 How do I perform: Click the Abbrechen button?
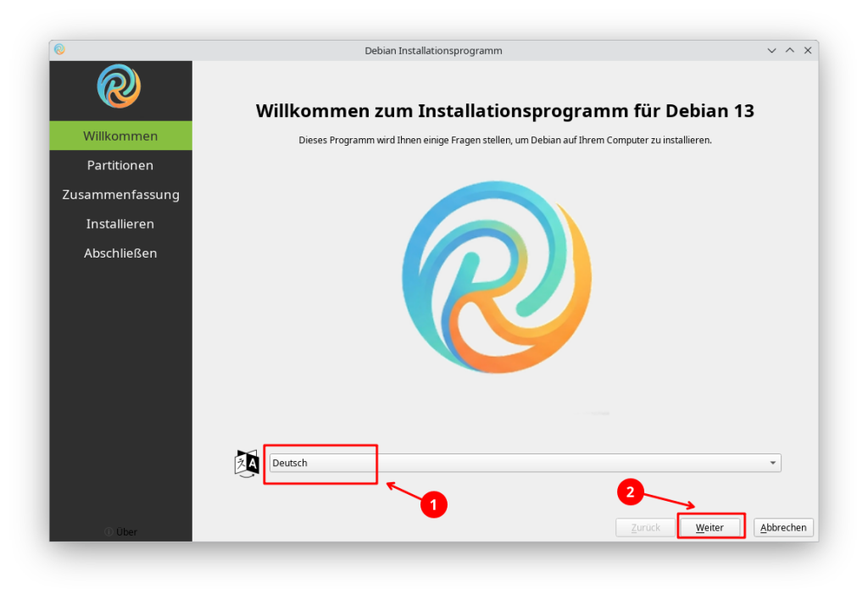pyautogui.click(x=783, y=527)
